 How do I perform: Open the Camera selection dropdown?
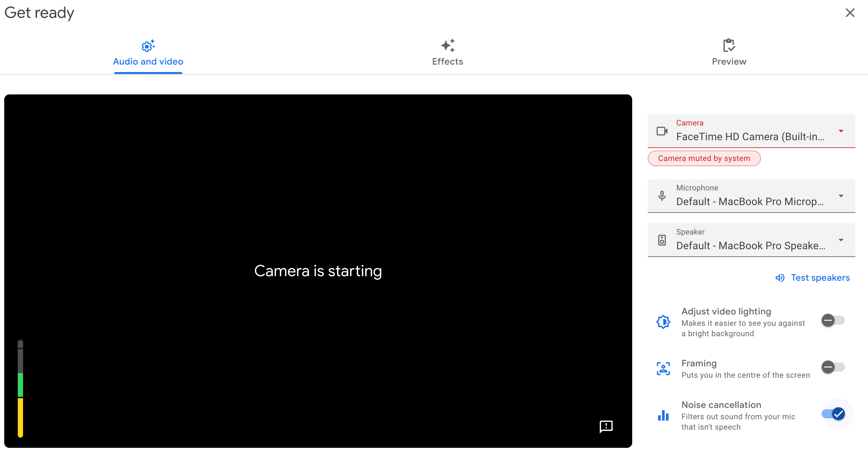point(841,131)
